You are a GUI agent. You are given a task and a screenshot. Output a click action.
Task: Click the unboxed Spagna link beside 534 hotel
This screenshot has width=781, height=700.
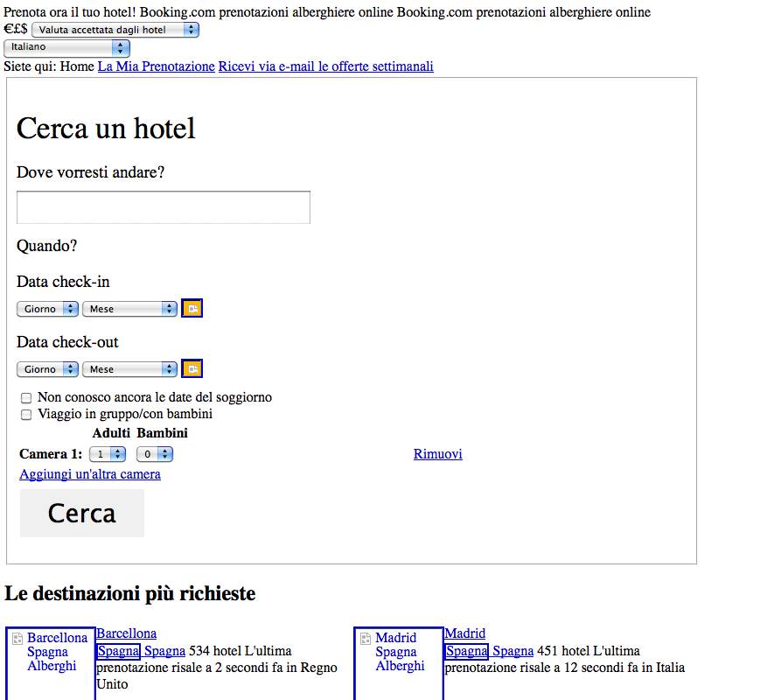(x=165, y=651)
